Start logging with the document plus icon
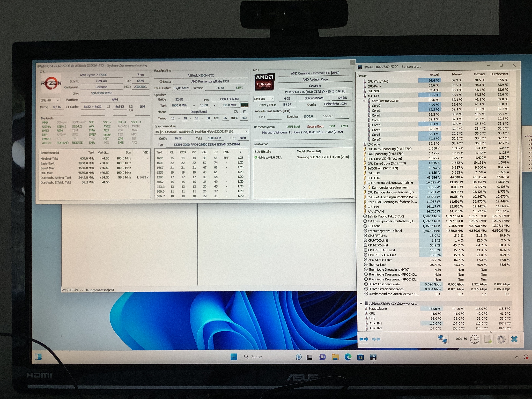Viewport: 532px width, 399px height. 488,339
